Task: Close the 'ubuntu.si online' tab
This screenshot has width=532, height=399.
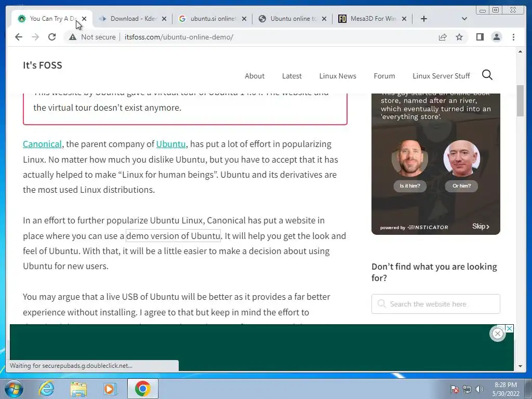Action: click(244, 19)
